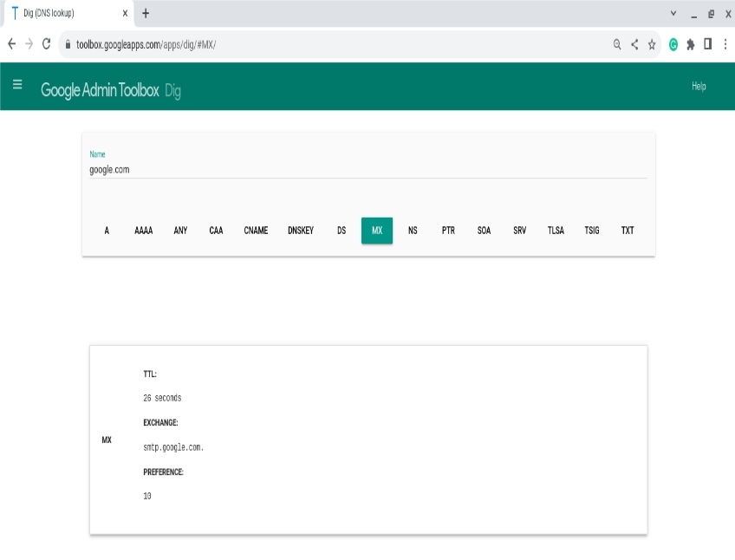Bookmark this page with star icon

coord(652,44)
